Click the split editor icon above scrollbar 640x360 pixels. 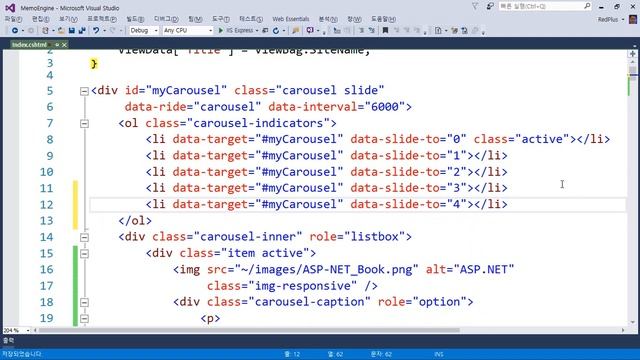point(633,53)
